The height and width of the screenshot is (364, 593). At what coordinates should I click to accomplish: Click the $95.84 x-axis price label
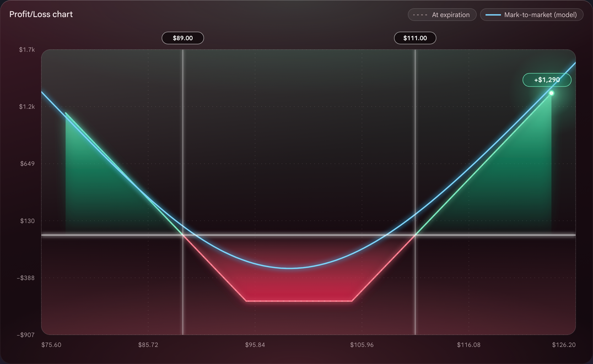(255, 345)
